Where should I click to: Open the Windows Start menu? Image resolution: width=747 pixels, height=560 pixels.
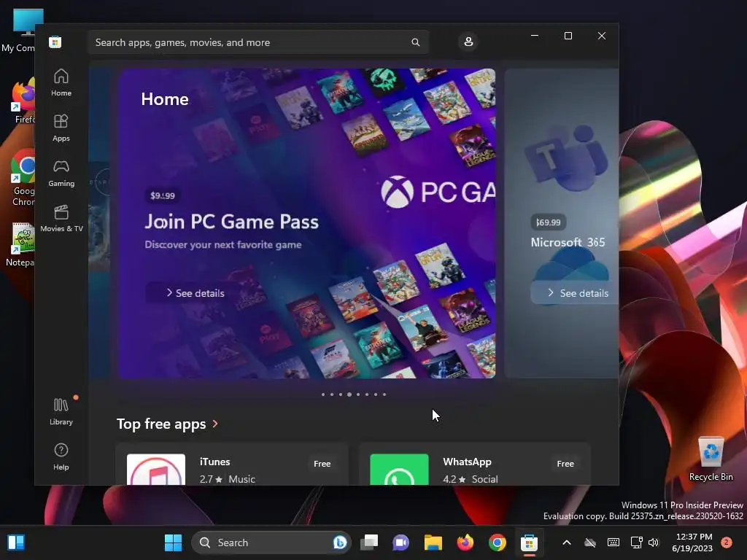click(x=173, y=542)
